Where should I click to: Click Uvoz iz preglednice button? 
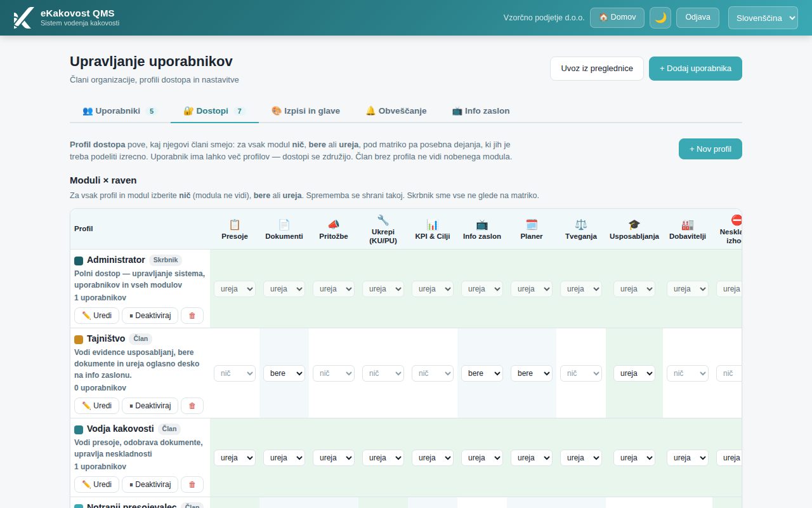[597, 69]
